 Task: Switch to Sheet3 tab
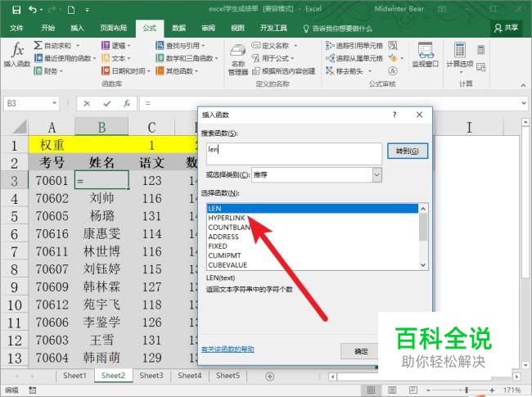151,376
